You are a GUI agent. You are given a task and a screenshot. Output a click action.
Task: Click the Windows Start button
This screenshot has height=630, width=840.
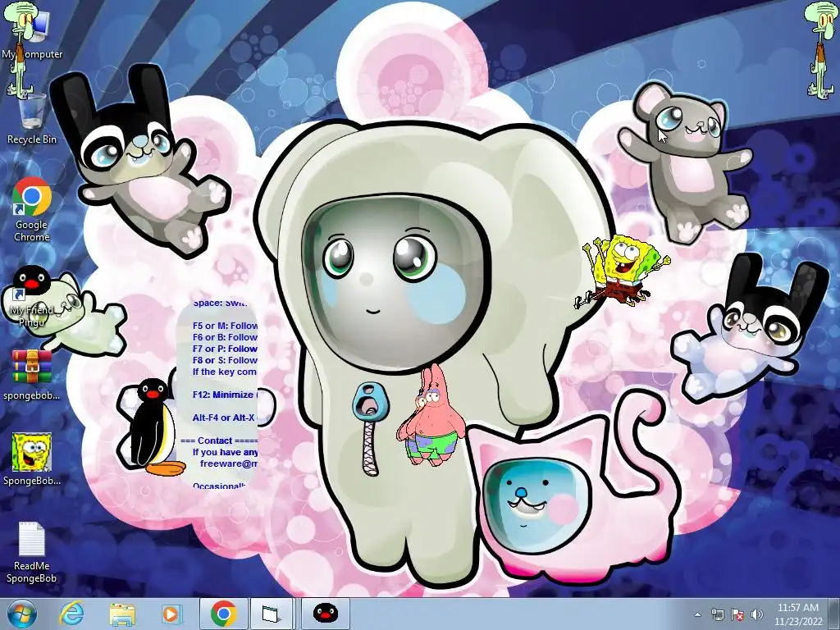(x=22, y=614)
